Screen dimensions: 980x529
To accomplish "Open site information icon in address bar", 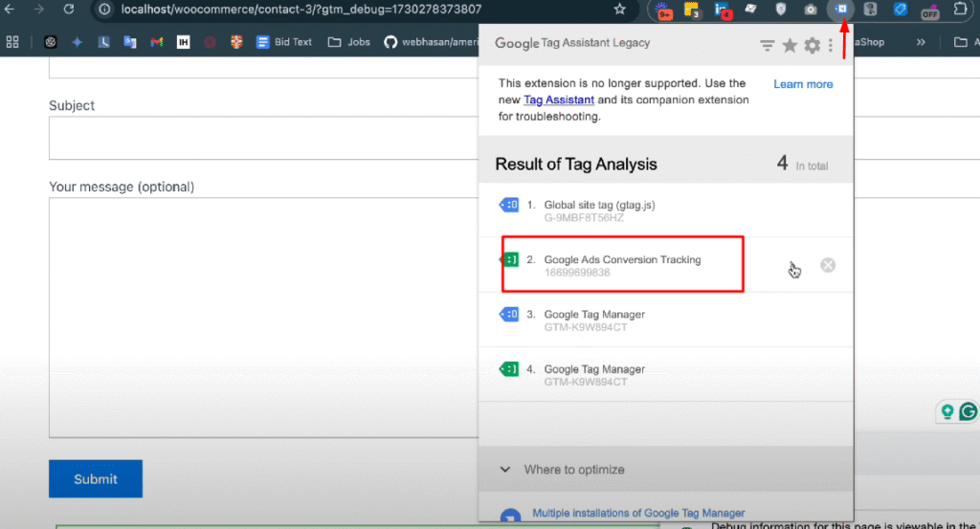I will (x=105, y=10).
